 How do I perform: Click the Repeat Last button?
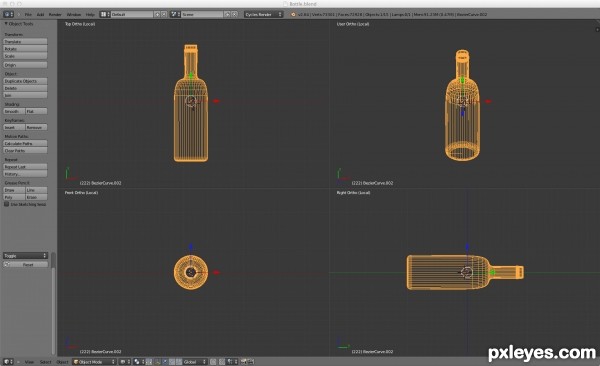coord(25,167)
